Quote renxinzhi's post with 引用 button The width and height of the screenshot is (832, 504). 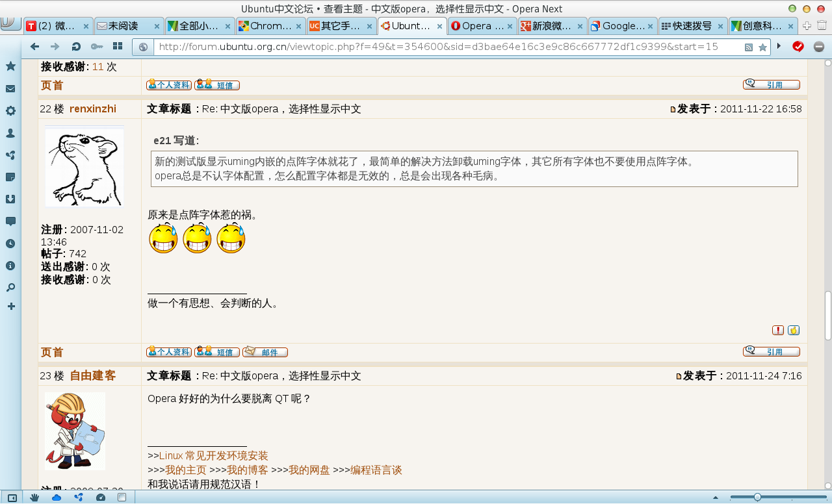(772, 351)
